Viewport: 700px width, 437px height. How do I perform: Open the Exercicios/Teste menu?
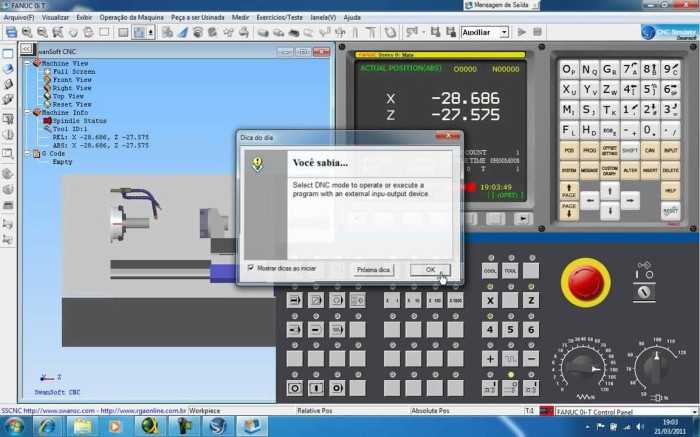[279, 17]
